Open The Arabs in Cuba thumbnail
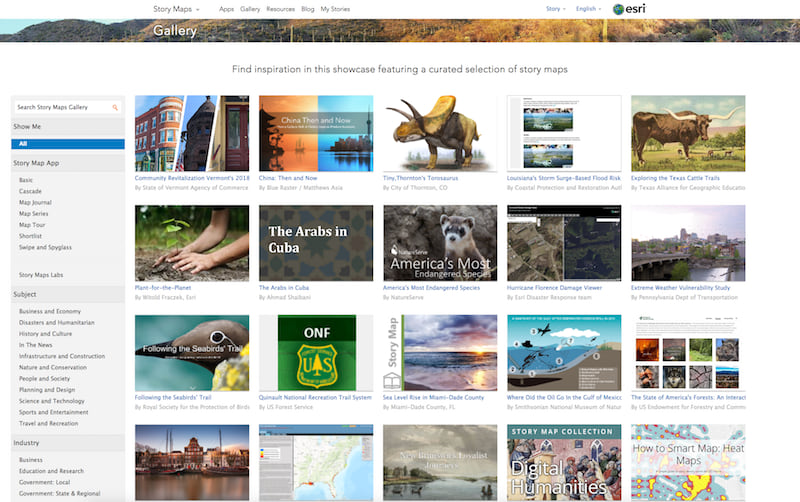 tap(316, 243)
